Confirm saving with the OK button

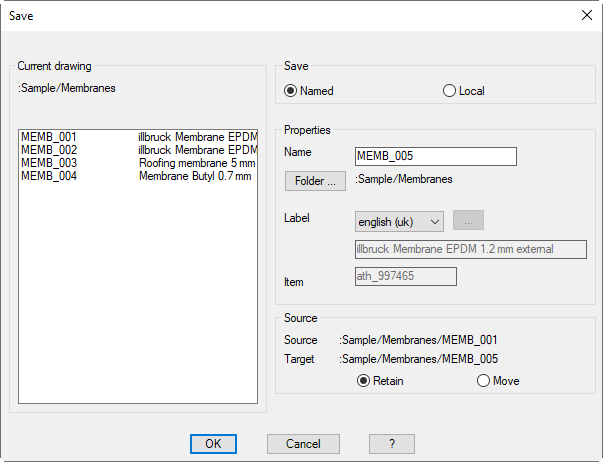pyautogui.click(x=213, y=444)
